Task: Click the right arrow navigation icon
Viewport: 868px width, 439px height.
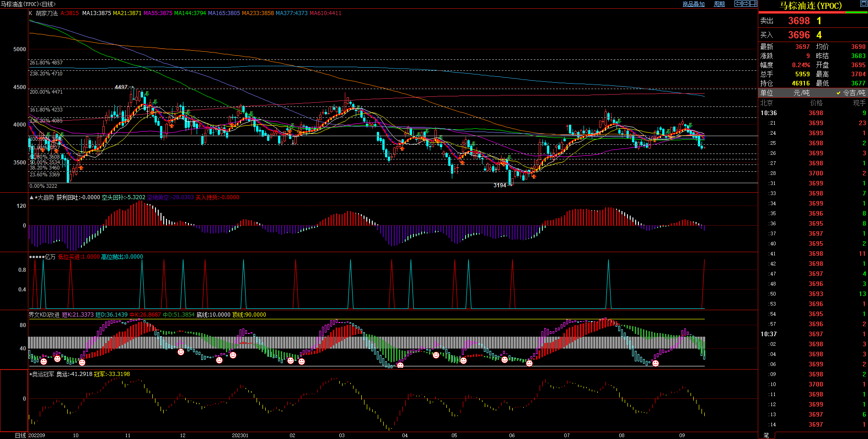Action: click(746, 4)
